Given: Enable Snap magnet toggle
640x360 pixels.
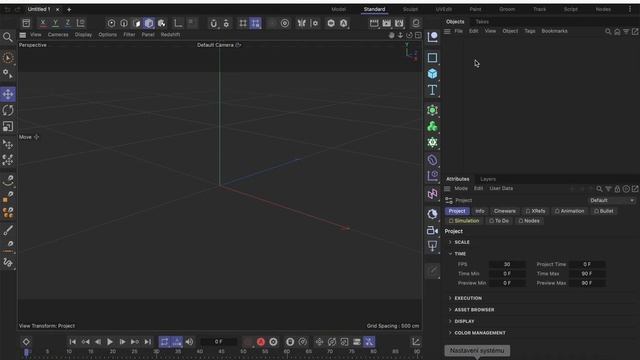Looking at the screenshot, I should (213, 23).
